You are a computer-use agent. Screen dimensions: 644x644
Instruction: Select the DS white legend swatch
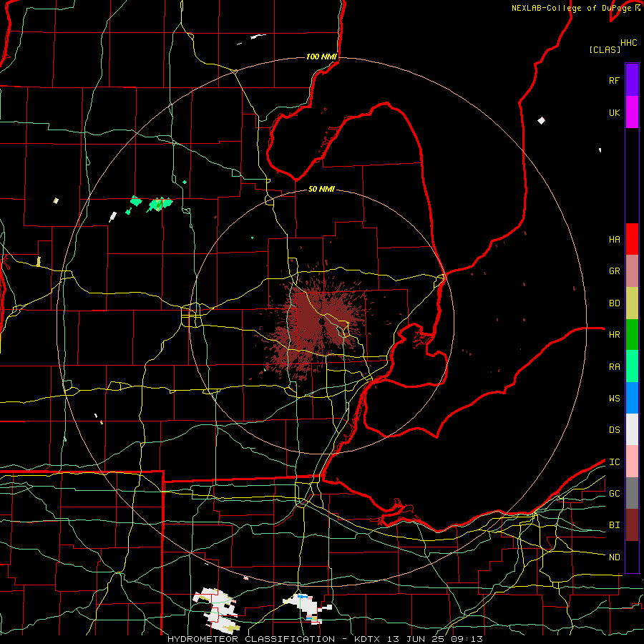click(x=632, y=429)
